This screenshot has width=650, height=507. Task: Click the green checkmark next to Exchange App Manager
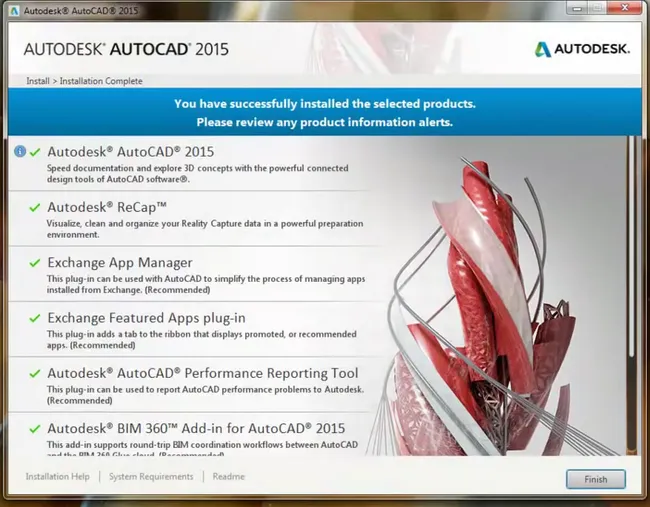35,263
